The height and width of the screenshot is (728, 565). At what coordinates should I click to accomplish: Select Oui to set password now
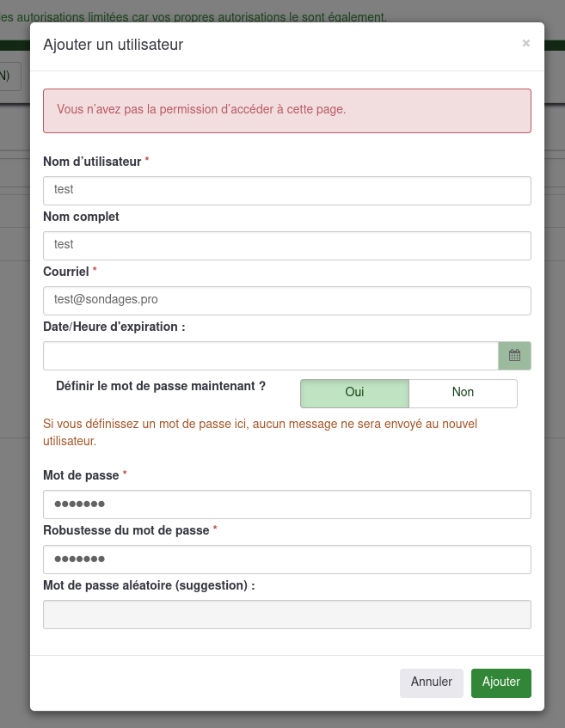(354, 393)
